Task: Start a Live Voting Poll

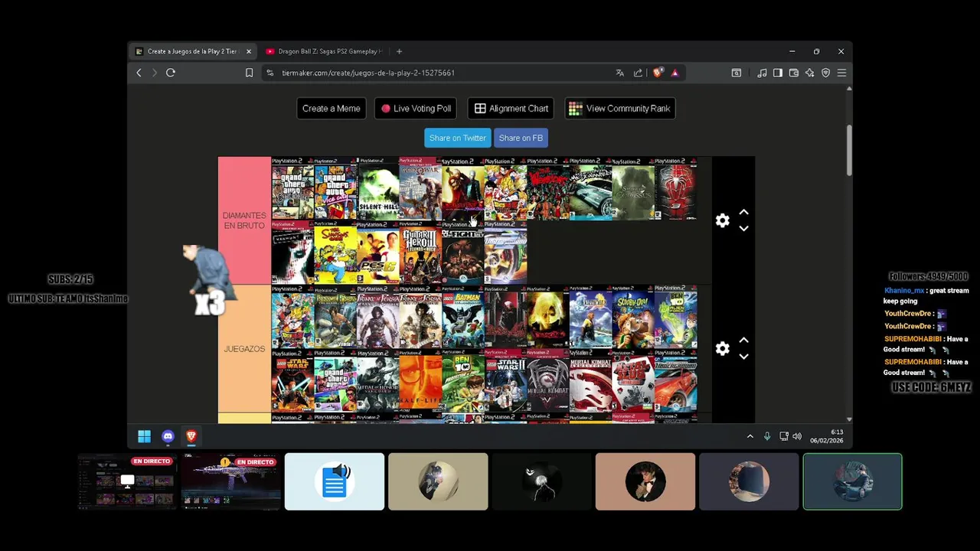Action: click(416, 109)
